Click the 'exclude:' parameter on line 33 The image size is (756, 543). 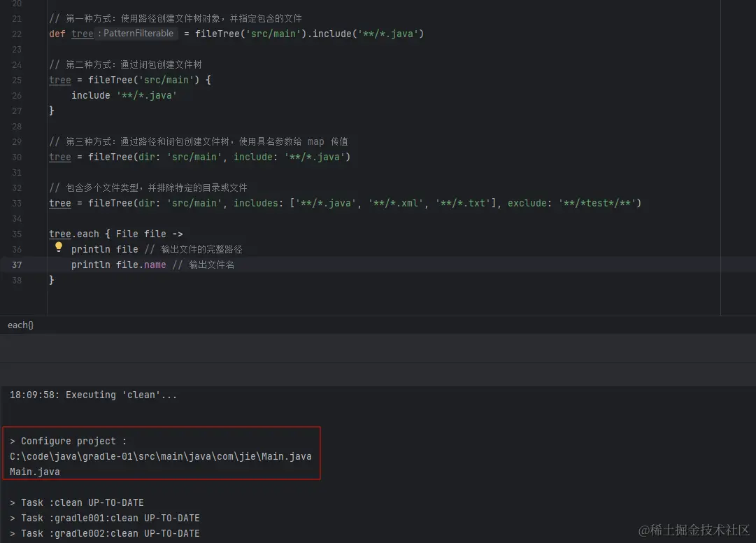point(529,203)
